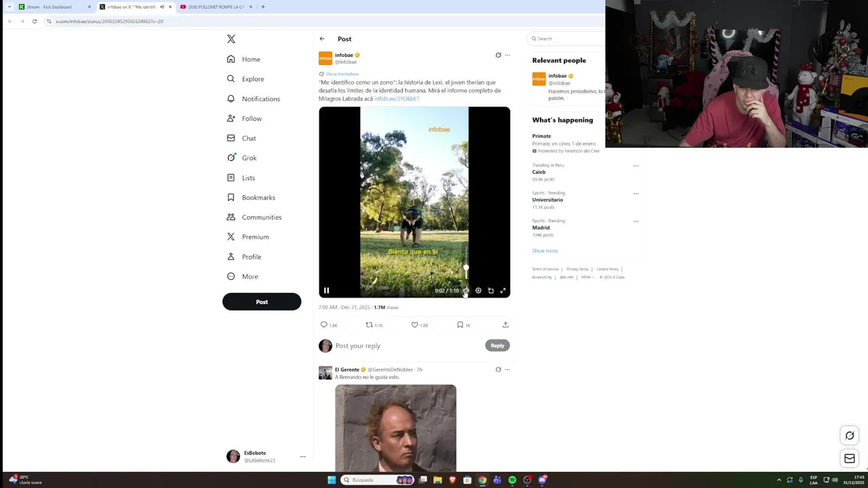Open Spotify from taskbar
The image size is (868, 488).
[512, 480]
